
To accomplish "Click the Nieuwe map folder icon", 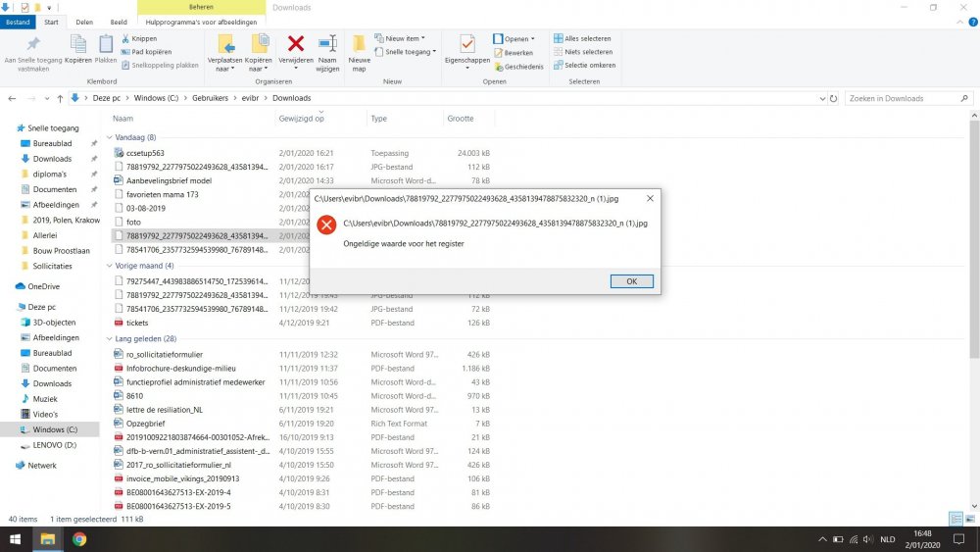I will click(x=359, y=45).
